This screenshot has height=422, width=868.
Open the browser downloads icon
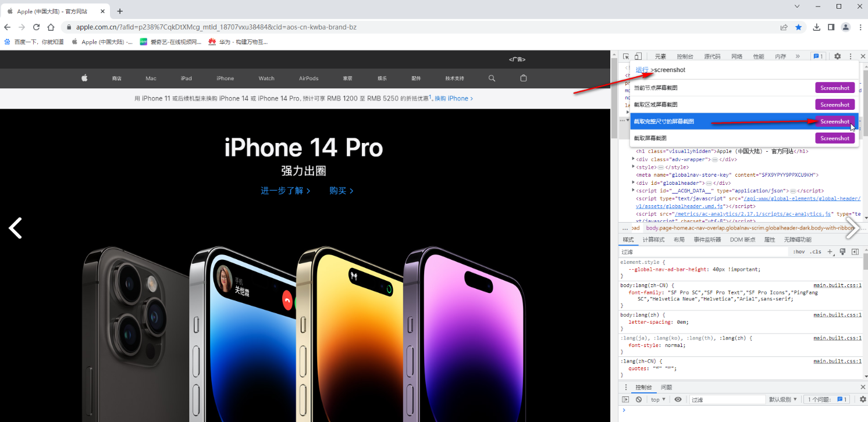click(817, 27)
